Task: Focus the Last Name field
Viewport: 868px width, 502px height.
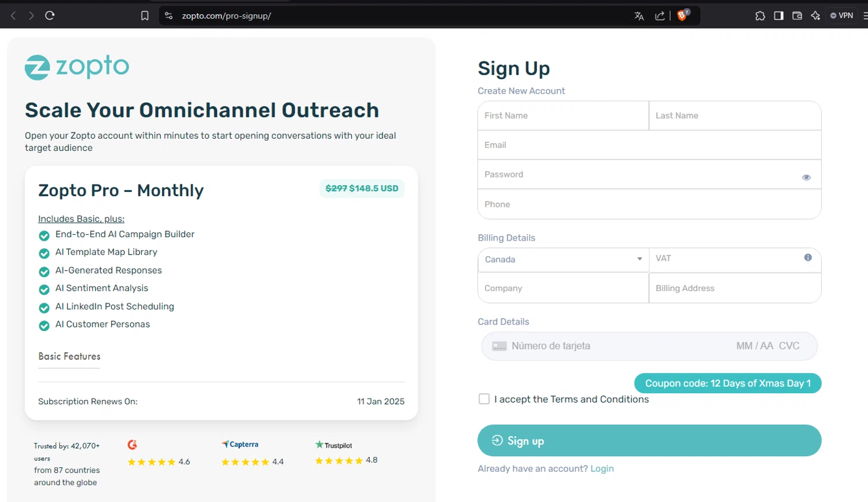Action: tap(735, 116)
